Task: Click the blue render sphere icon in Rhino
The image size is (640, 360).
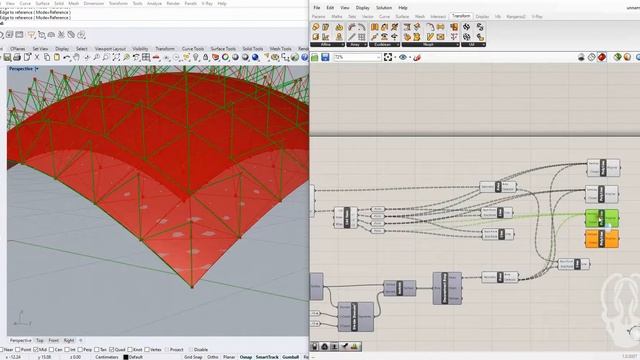Action: (x=255, y=58)
